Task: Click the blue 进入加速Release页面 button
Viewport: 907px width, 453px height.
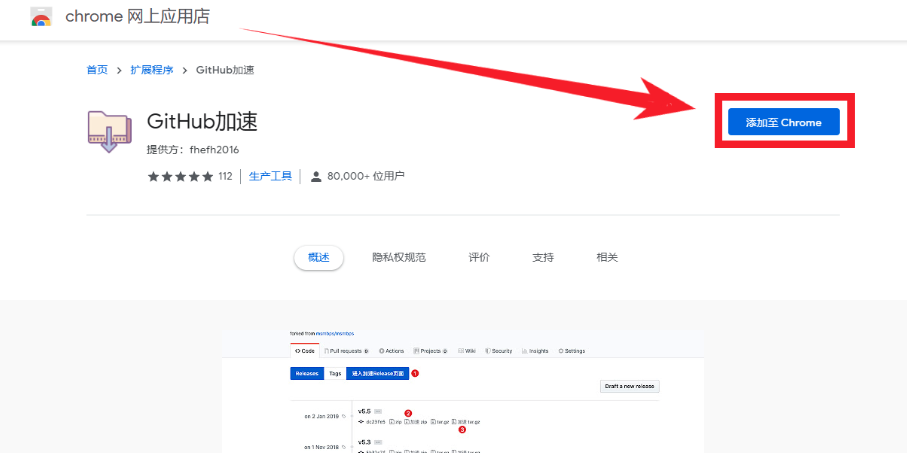Action: [377, 374]
